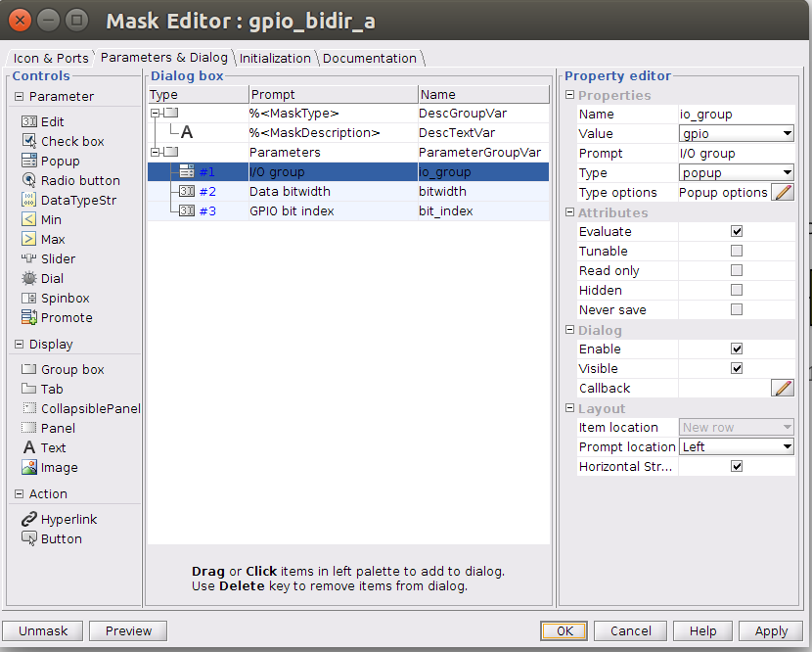Toggle the dialog Enable checkbox
812x652 pixels.
click(x=737, y=349)
